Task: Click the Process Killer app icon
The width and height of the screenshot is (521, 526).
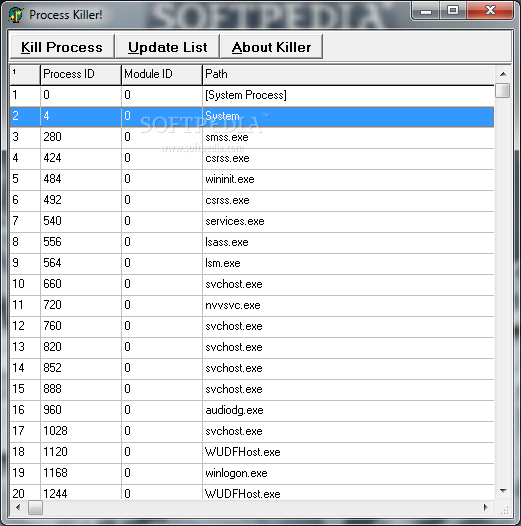Action: (15, 15)
